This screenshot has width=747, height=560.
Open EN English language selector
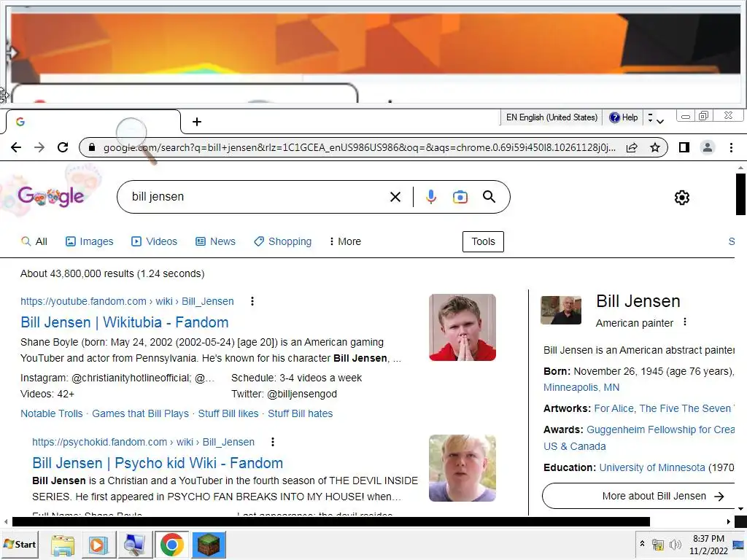551,117
